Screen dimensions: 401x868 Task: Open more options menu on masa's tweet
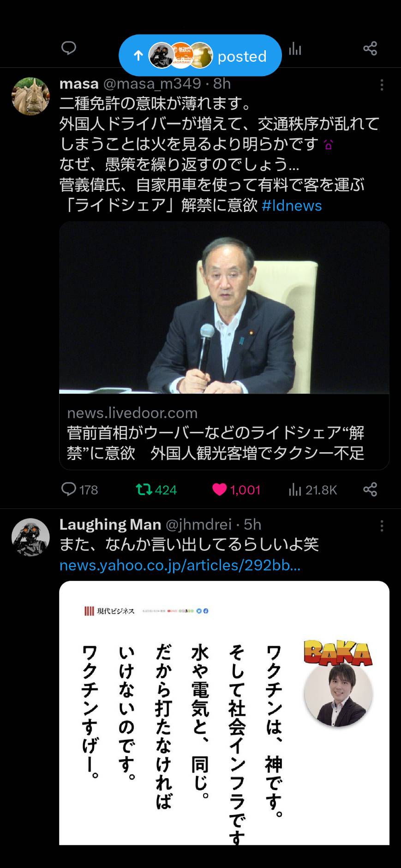pyautogui.click(x=382, y=85)
